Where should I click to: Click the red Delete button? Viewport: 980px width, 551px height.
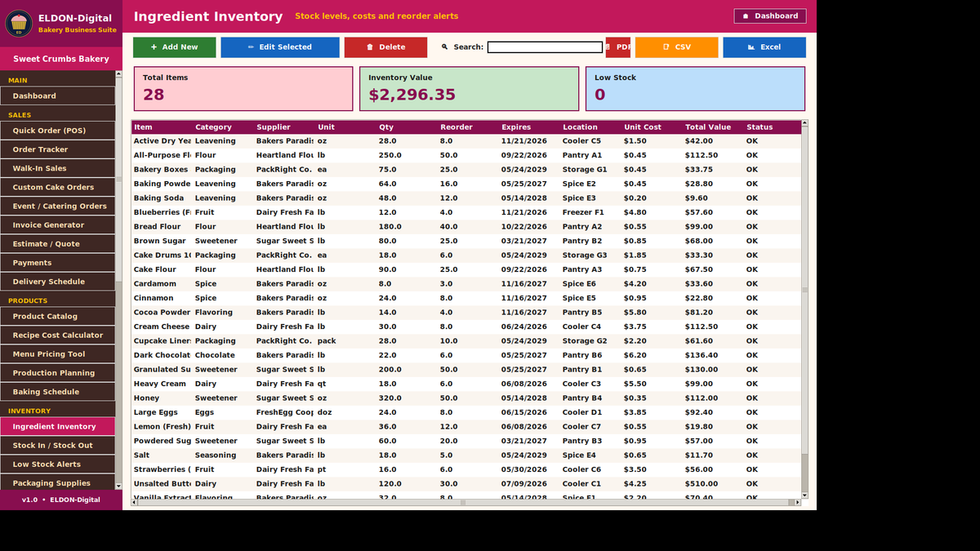click(385, 47)
